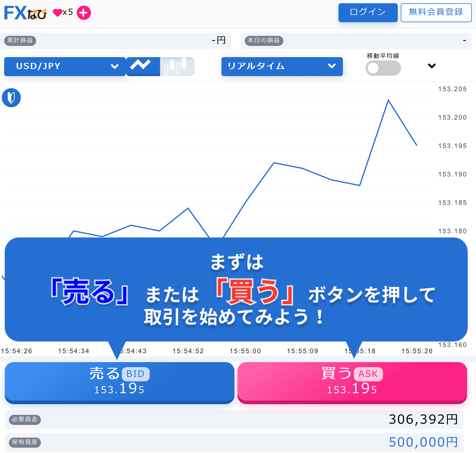Image resolution: width=476 pixels, height=453 pixels.
Task: Click the 累計損益 label
Action: tap(20, 41)
